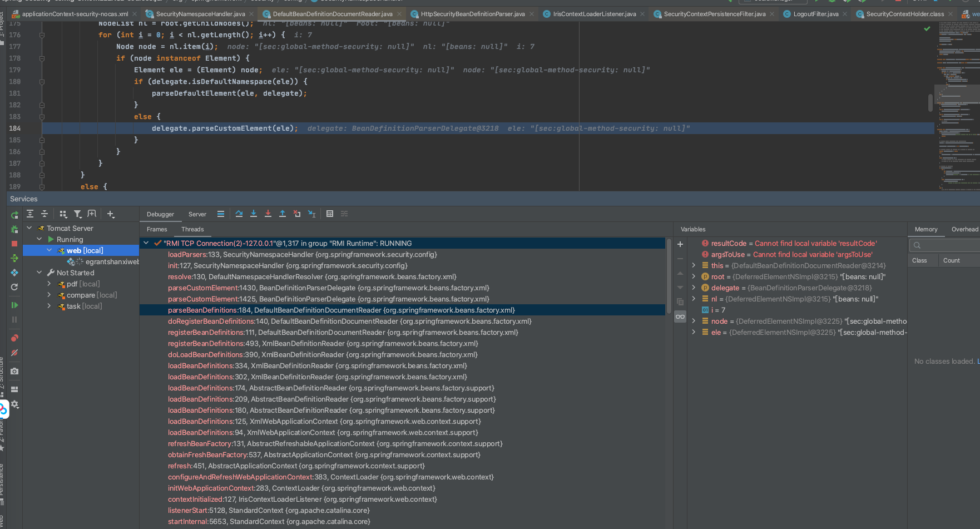Expand the delegate variable node

tap(694, 288)
